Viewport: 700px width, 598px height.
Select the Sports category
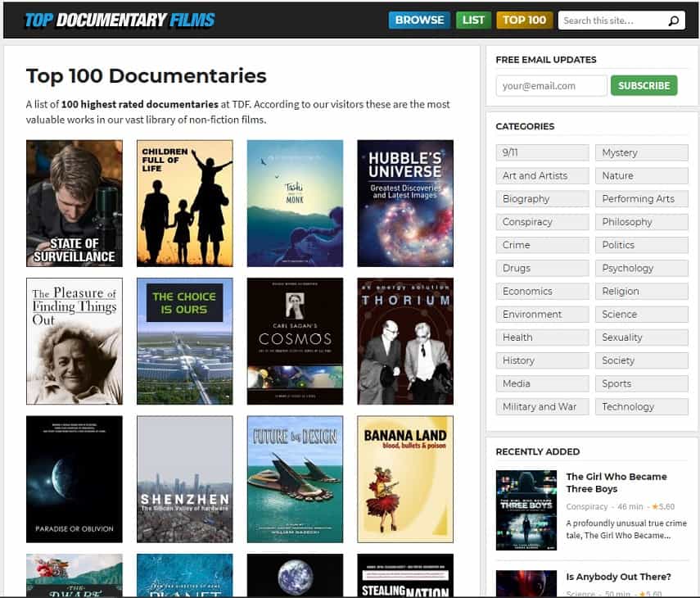click(642, 383)
